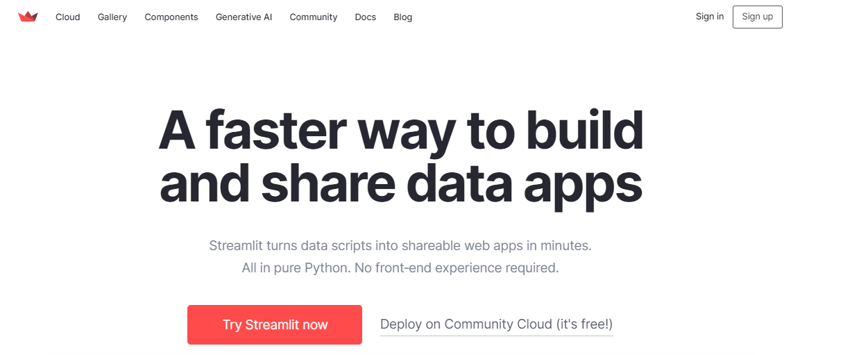868x355 pixels.
Task: Open the Docs link
Action: click(365, 17)
